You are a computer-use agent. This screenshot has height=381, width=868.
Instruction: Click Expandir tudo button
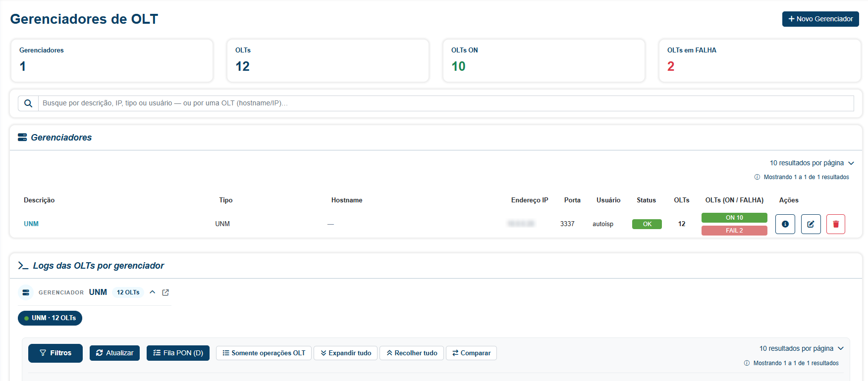[x=346, y=353]
